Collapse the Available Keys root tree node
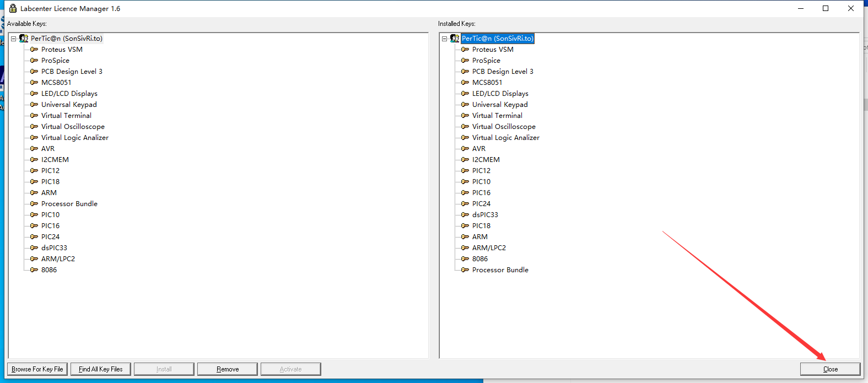Image resolution: width=868 pixels, height=383 pixels. [x=14, y=39]
